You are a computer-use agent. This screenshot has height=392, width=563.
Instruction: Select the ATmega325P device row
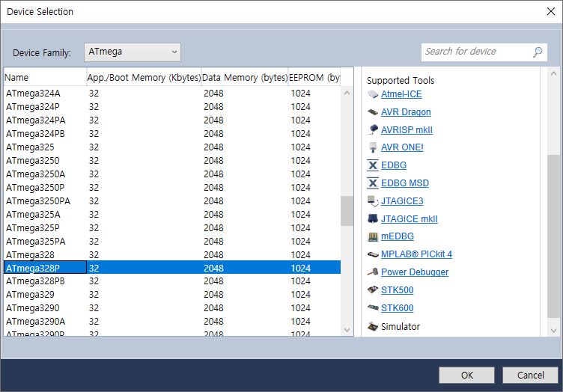(172, 227)
